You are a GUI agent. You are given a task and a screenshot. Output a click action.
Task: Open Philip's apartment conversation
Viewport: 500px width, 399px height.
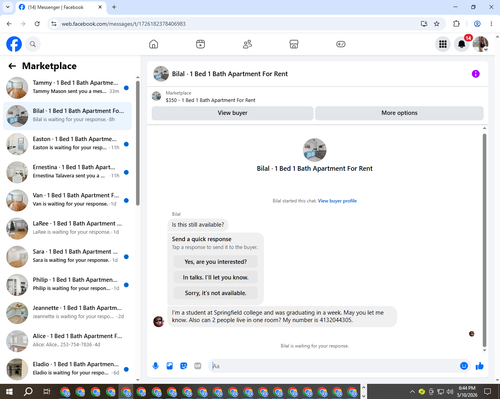pyautogui.click(x=67, y=285)
